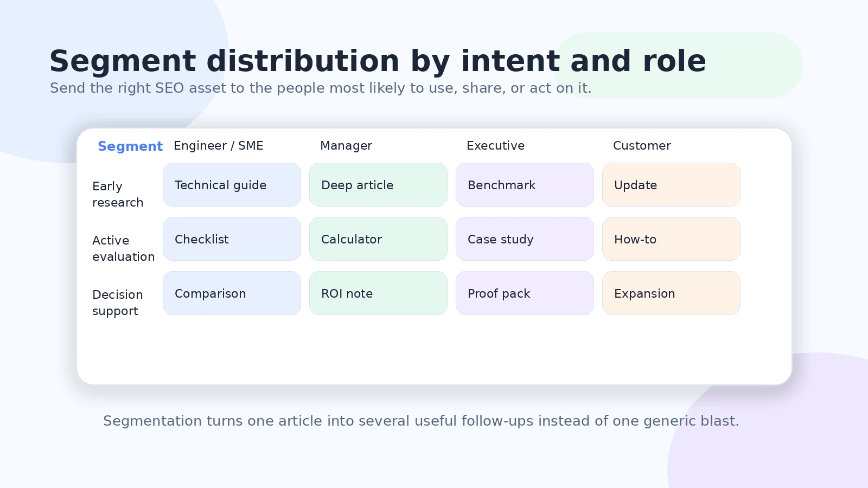Select the 'Deep article' cell

[378, 185]
